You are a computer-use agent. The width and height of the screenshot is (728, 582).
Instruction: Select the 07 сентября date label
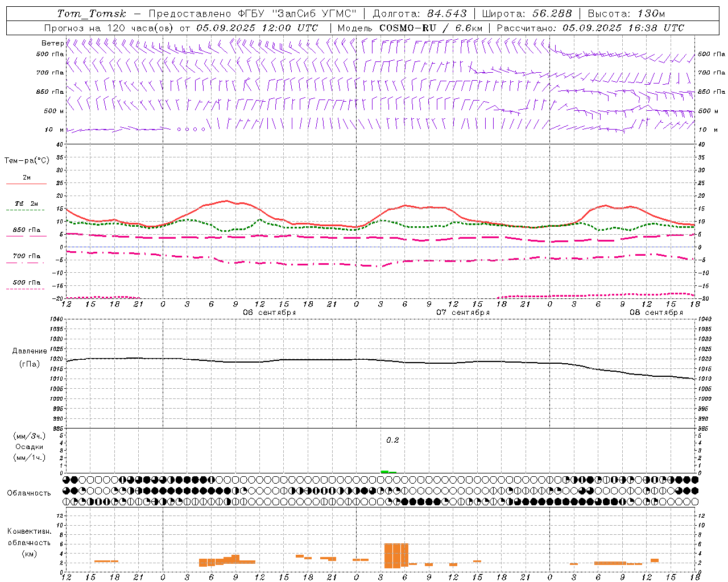463,313
